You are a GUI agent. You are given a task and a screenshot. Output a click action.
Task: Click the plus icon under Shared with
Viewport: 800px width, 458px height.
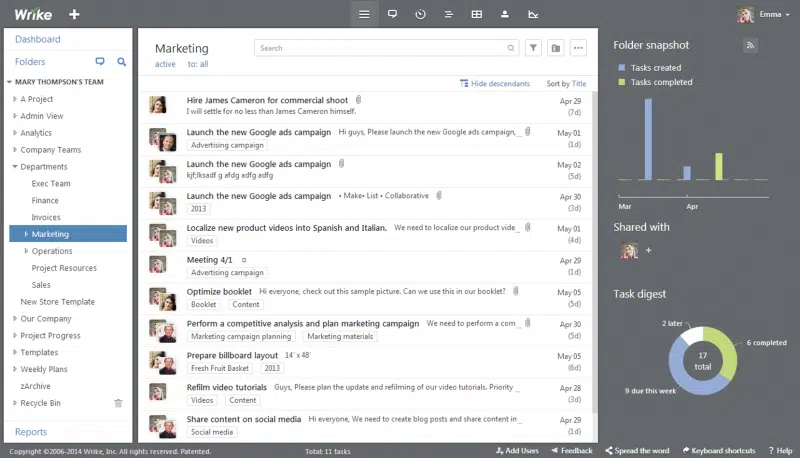[648, 250]
